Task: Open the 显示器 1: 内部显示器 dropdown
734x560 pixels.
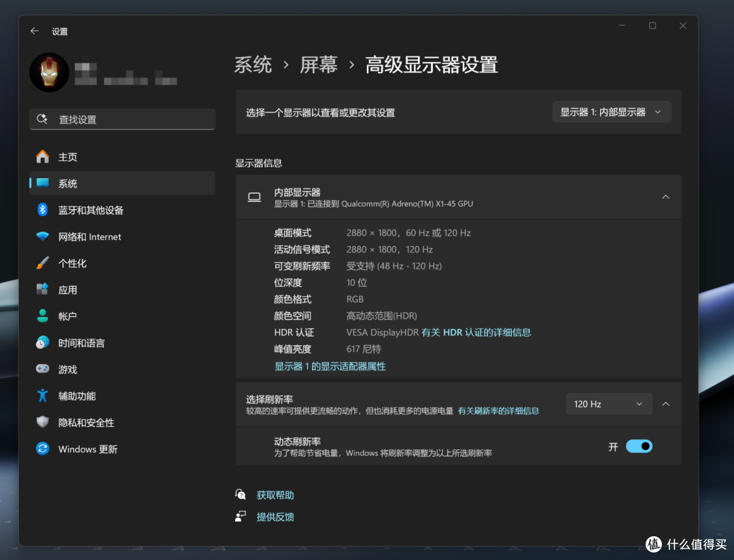Action: click(x=612, y=112)
